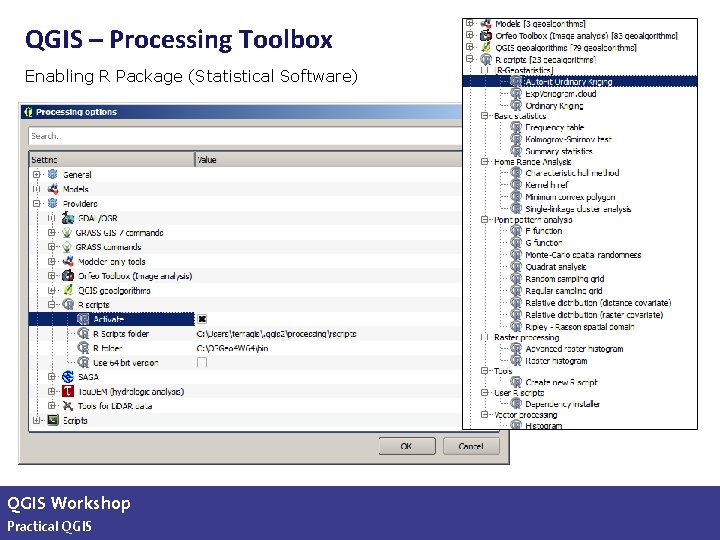Select Ripley - Rasson spatial domain
720x540 pixels.
pyautogui.click(x=579, y=327)
